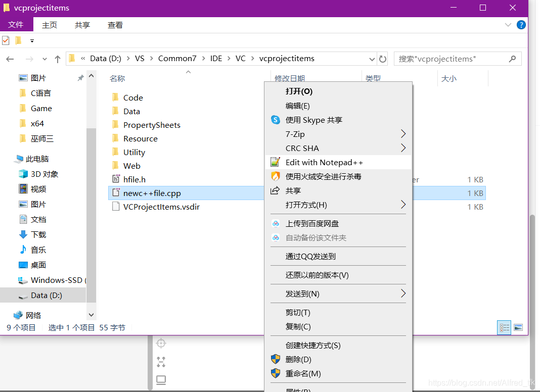Navigate up to the IDE folder

pyautogui.click(x=216, y=58)
